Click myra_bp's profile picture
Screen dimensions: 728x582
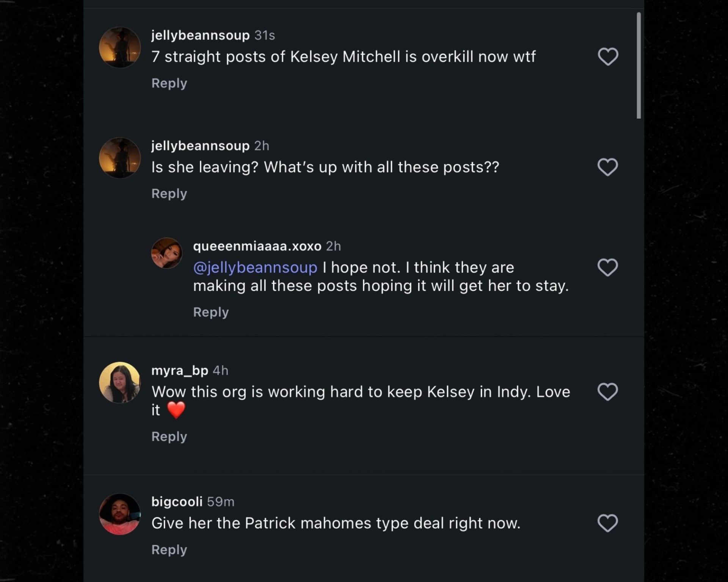pyautogui.click(x=120, y=382)
